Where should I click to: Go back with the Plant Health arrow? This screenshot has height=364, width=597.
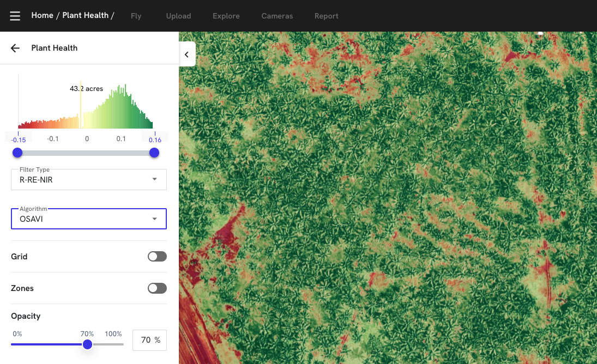point(15,48)
